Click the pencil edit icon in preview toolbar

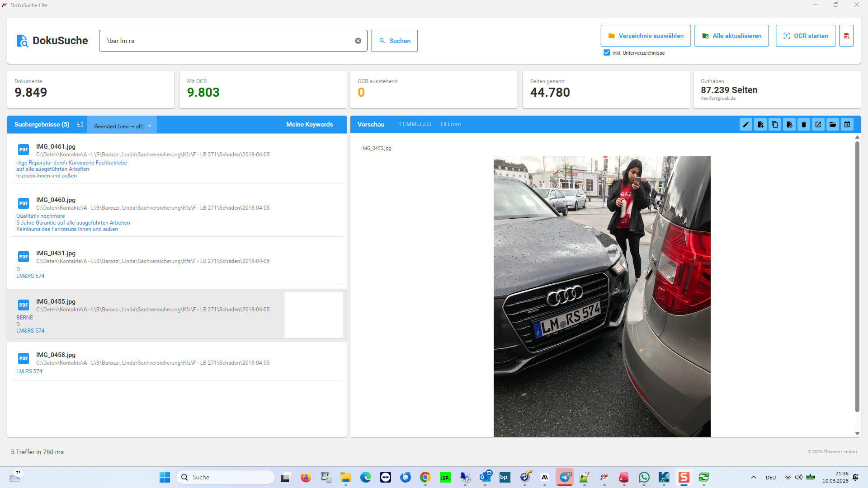746,125
